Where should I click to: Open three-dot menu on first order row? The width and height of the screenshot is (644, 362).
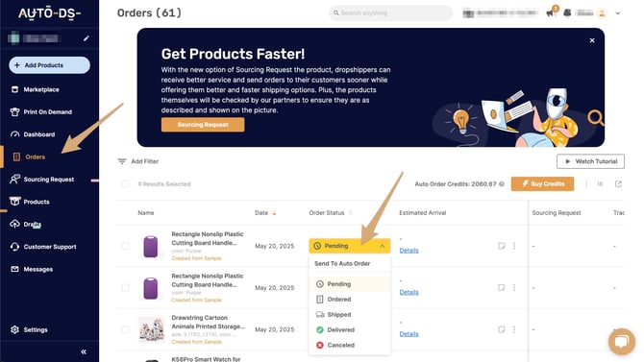coord(514,246)
